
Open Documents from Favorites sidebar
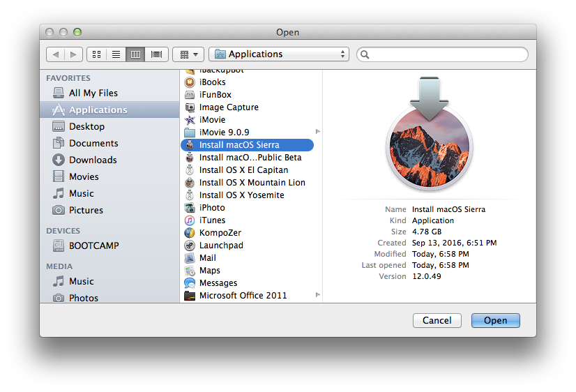109,143
